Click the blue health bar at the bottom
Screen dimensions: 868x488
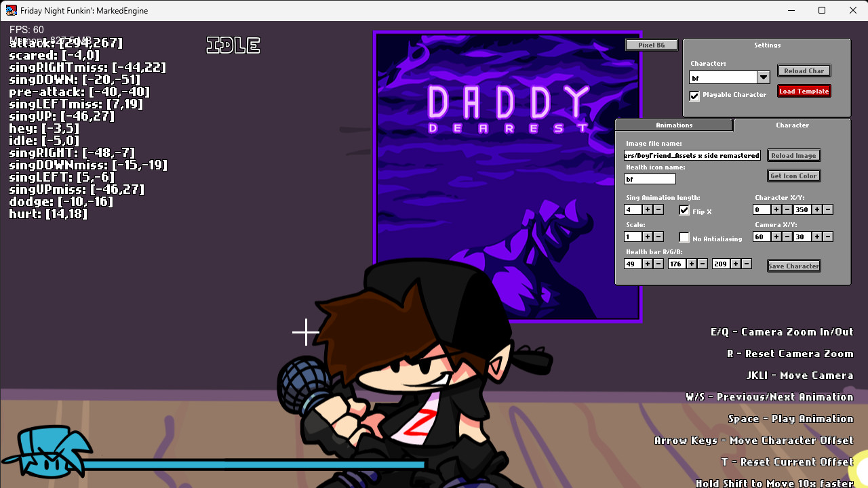pyautogui.click(x=254, y=464)
